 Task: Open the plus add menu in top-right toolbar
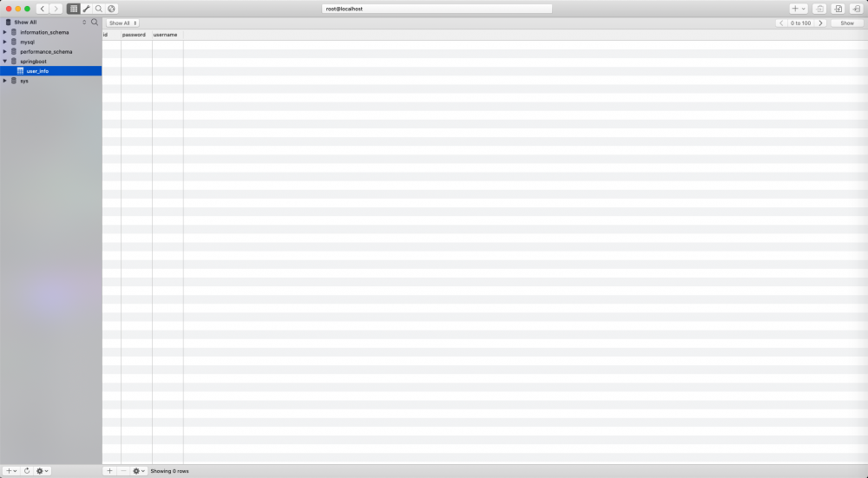point(799,9)
